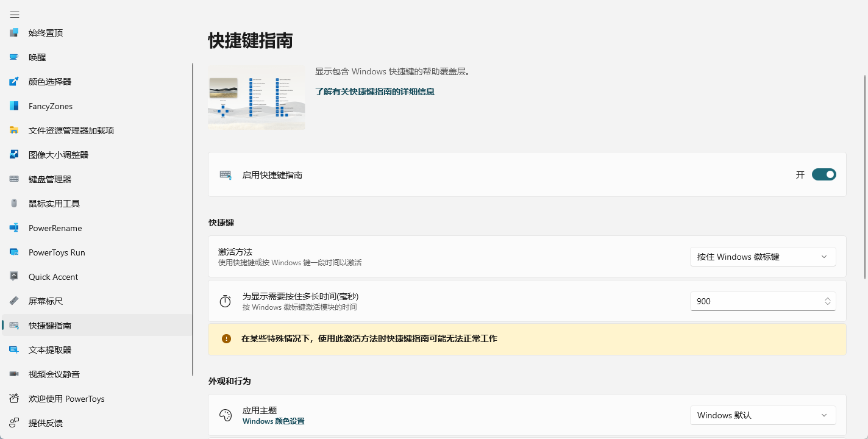868x439 pixels.
Task: Click the 鼠标实用工具 mouse icon
Action: click(15, 204)
